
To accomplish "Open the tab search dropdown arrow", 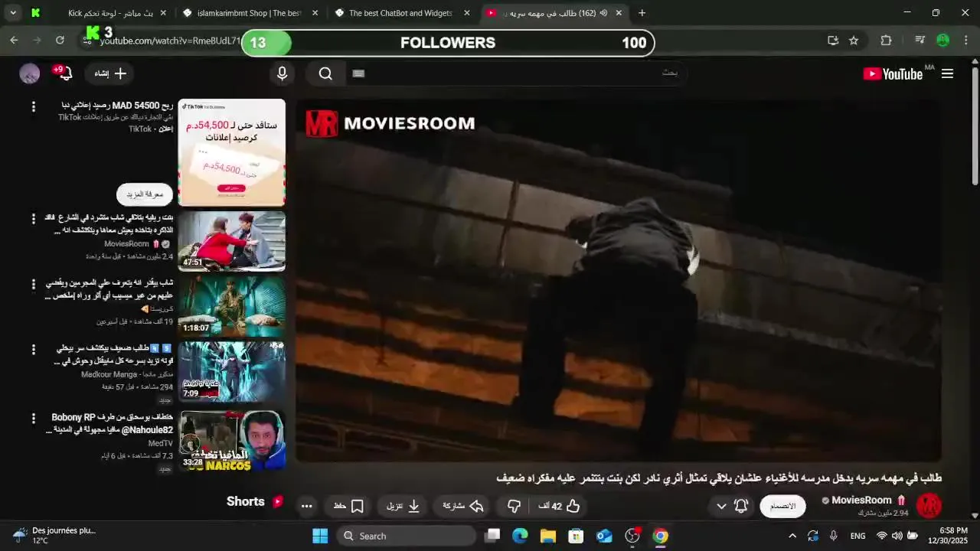I will 13,13.
